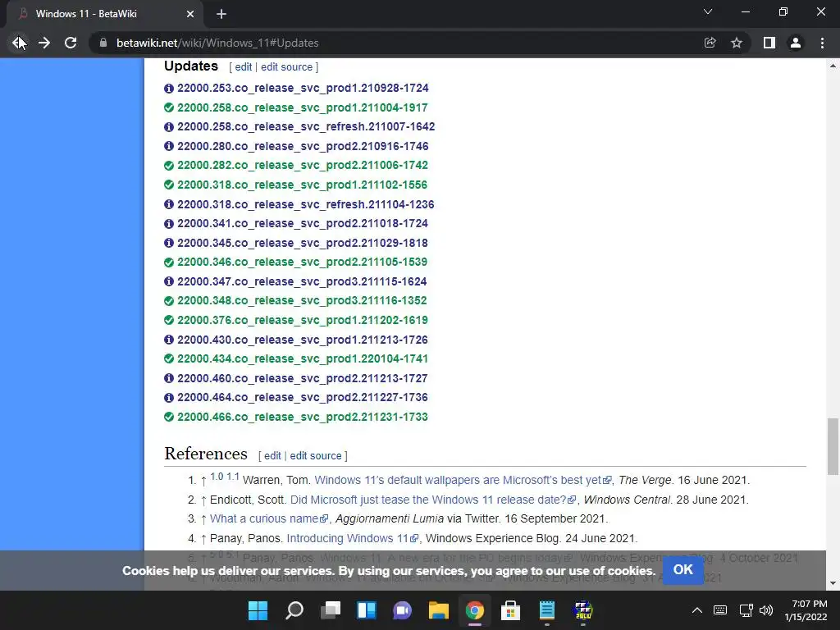This screenshot has height=630, width=840.
Task: Close the Windows 11 - BetaWiki tab
Action: tap(190, 15)
